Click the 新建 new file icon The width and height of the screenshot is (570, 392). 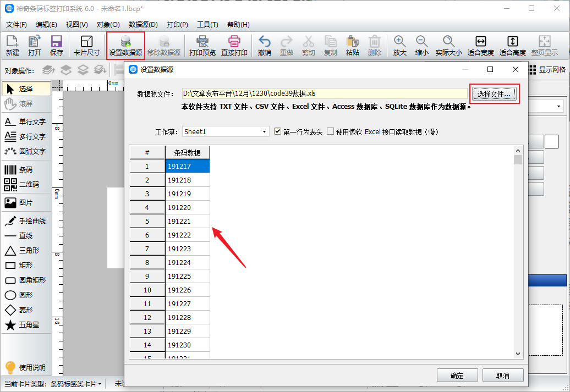(x=13, y=46)
